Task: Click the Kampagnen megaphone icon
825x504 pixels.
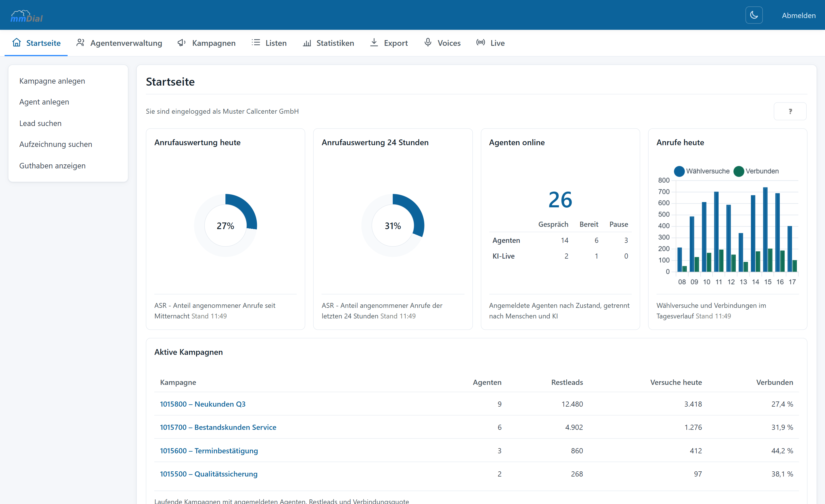Action: coord(182,42)
